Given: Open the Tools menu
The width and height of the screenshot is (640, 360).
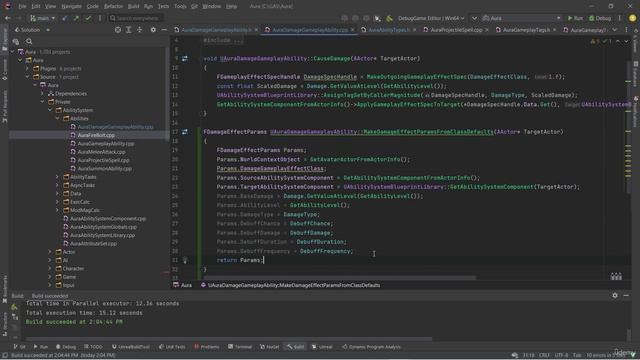Looking at the screenshot, I should pyautogui.click(x=180, y=6).
